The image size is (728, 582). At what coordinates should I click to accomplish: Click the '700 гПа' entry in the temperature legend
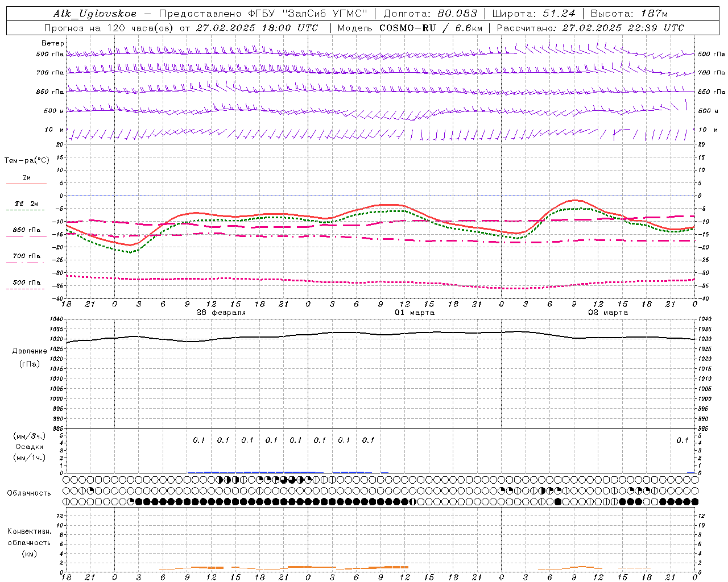pyautogui.click(x=27, y=256)
